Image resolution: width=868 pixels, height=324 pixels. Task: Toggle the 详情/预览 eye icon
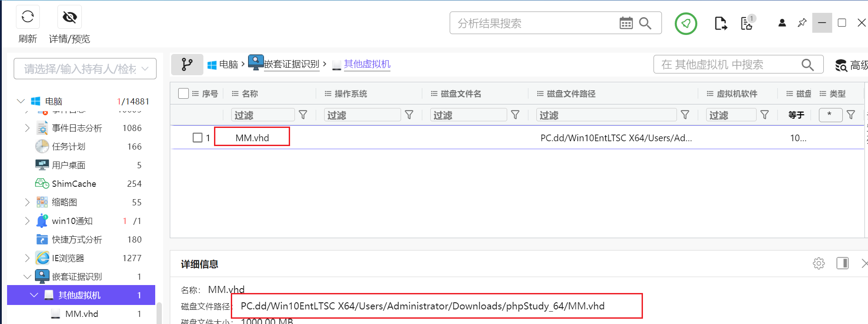pyautogui.click(x=69, y=17)
